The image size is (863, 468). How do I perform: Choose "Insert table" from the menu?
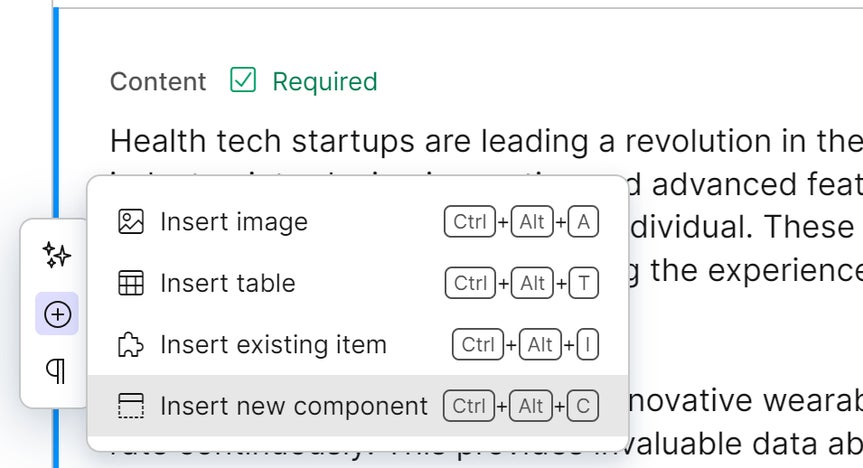click(x=228, y=283)
